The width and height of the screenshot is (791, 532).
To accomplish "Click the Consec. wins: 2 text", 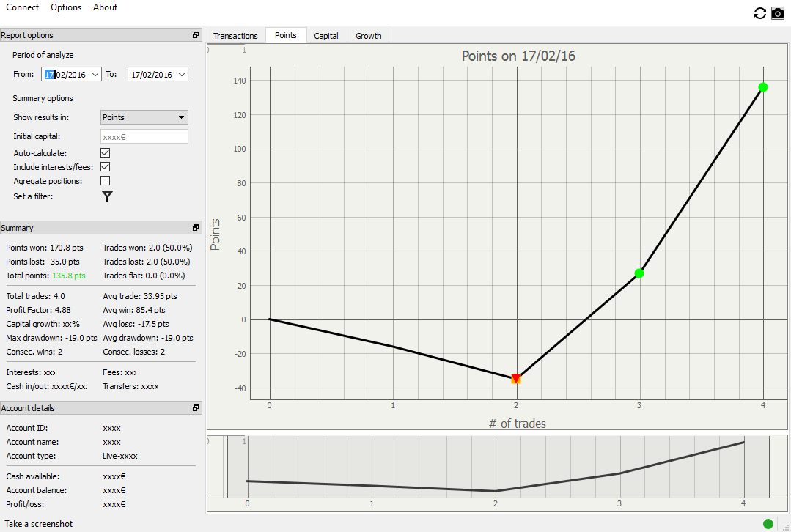I will click(x=34, y=352).
